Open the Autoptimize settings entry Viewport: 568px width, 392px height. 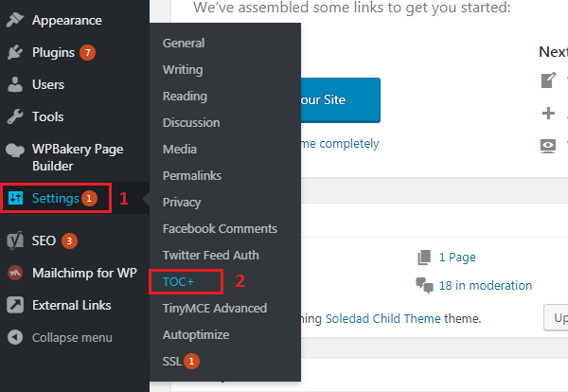pyautogui.click(x=195, y=334)
